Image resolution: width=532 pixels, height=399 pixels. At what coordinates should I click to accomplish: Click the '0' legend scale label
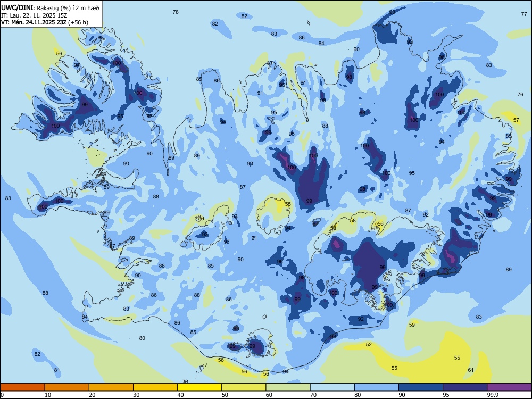coord(2,395)
